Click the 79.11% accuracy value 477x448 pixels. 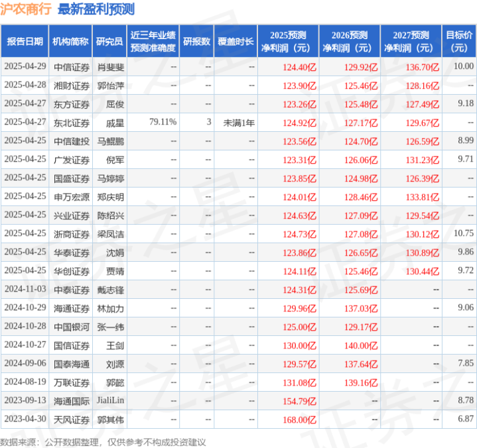(163, 122)
